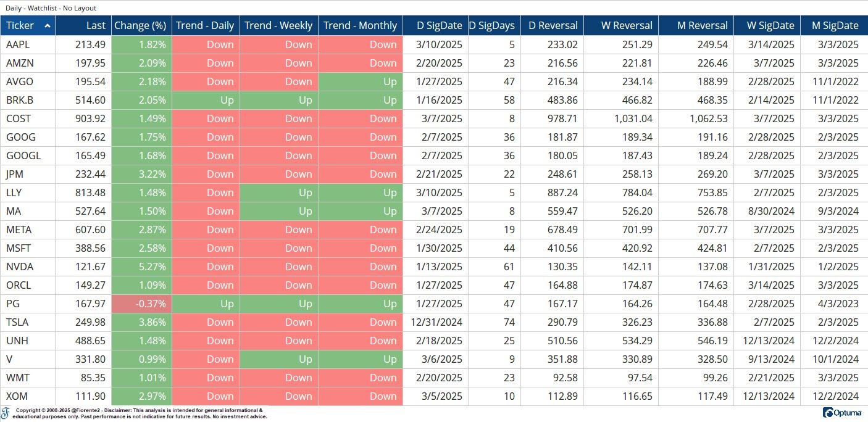Sort by Trend - Monthly header

tap(360, 25)
